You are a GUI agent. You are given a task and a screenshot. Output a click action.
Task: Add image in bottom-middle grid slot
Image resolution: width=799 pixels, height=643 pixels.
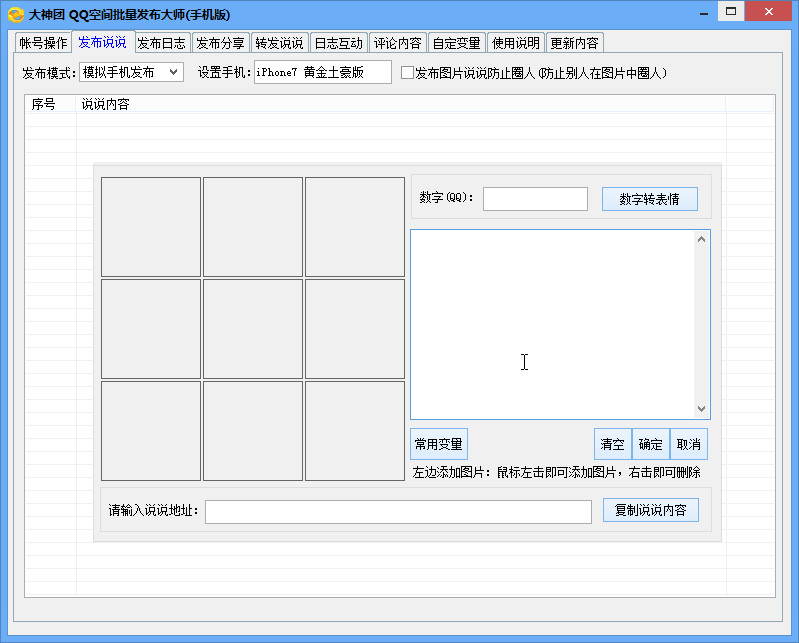(x=253, y=431)
